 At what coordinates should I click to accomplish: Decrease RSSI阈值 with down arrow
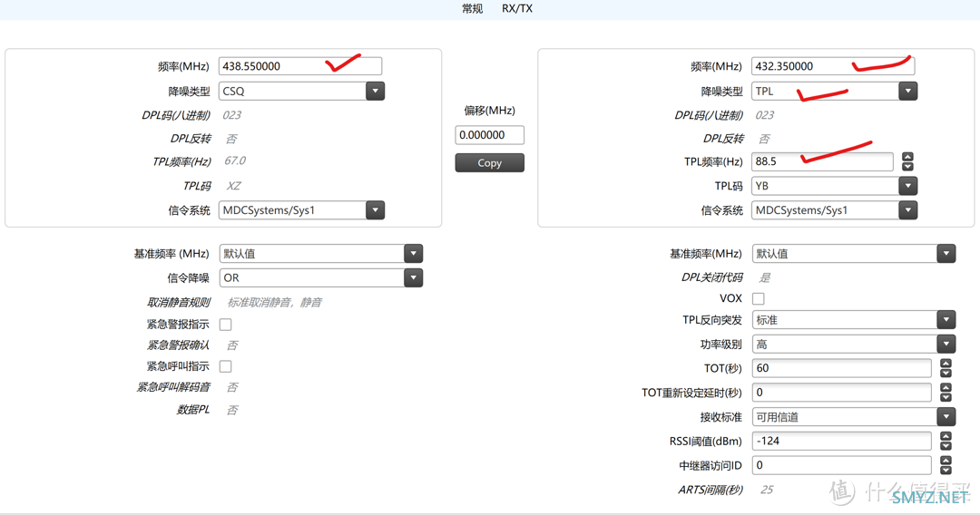(x=946, y=446)
